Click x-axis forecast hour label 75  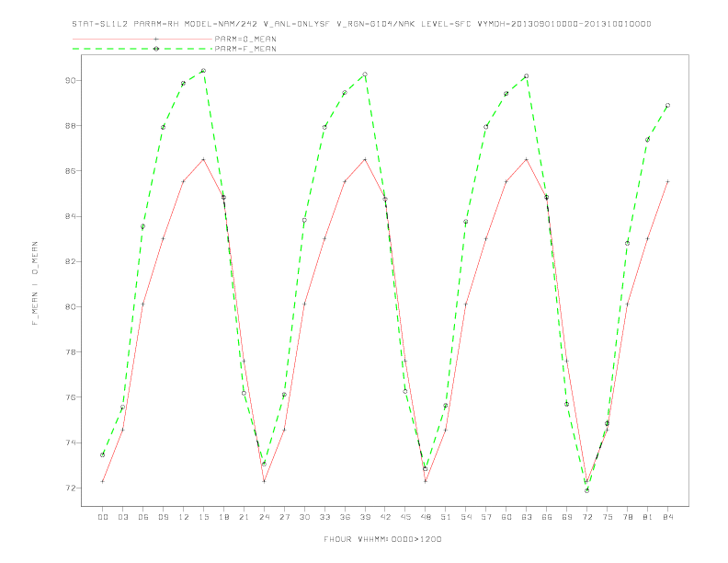pyautogui.click(x=608, y=517)
